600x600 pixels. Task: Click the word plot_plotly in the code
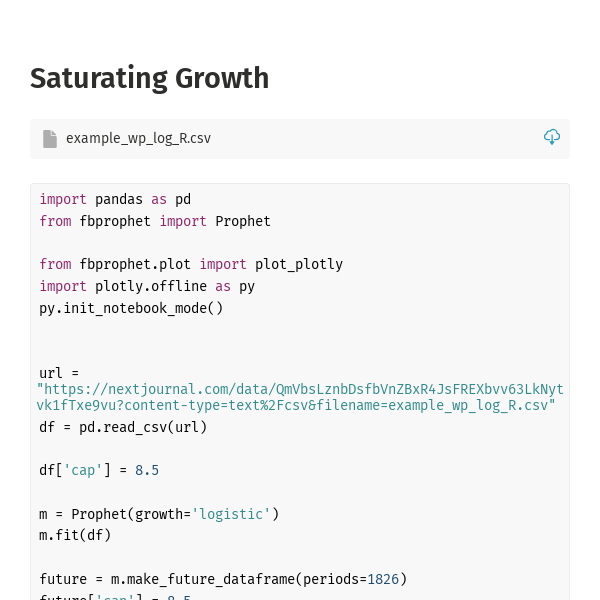299,264
